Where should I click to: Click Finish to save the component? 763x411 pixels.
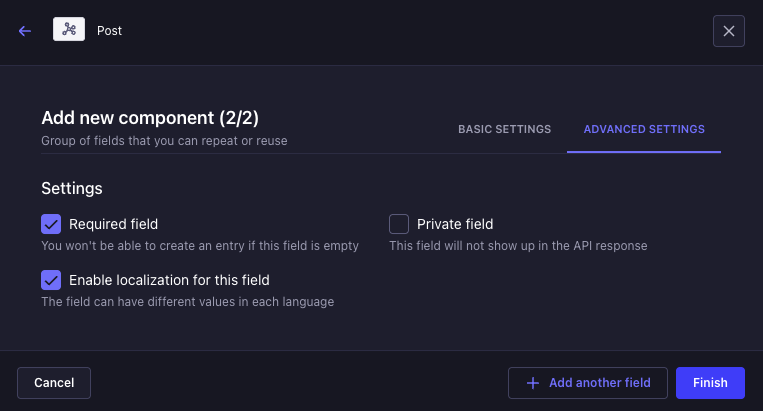[x=710, y=383]
